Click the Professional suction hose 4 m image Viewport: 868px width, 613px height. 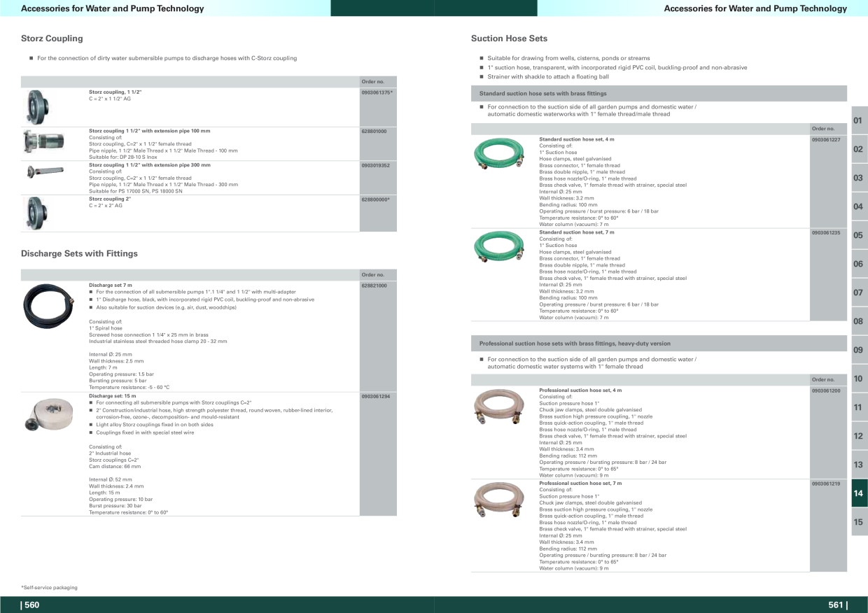click(498, 407)
